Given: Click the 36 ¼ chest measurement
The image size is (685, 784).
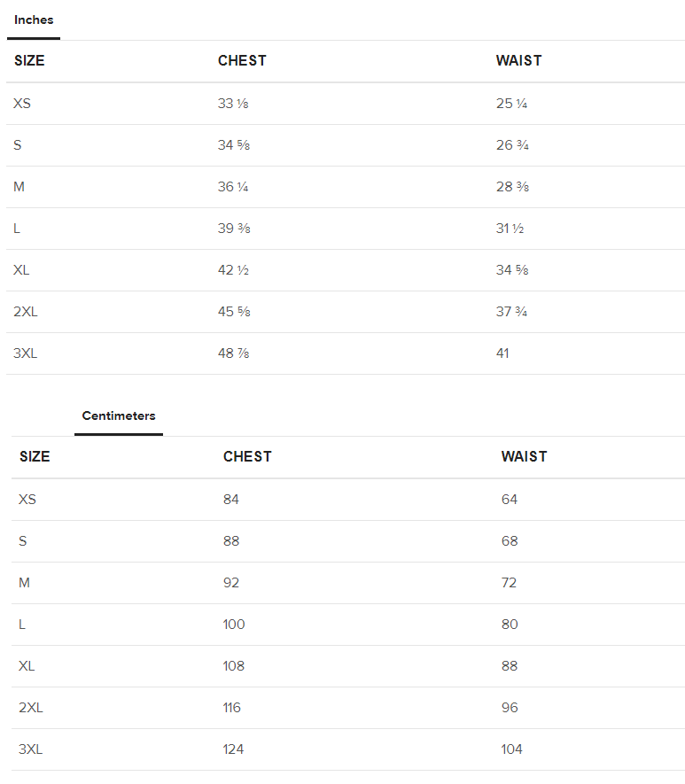Looking at the screenshot, I should (x=233, y=187).
